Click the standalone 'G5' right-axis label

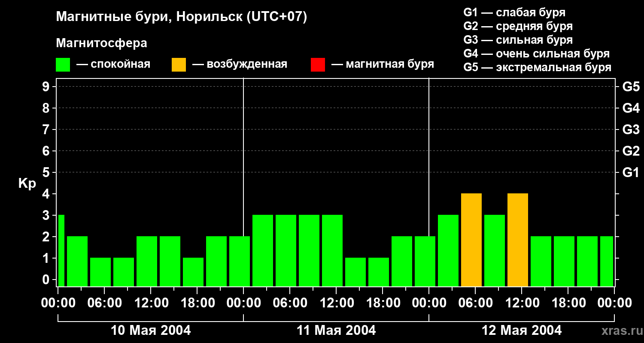tap(631, 87)
